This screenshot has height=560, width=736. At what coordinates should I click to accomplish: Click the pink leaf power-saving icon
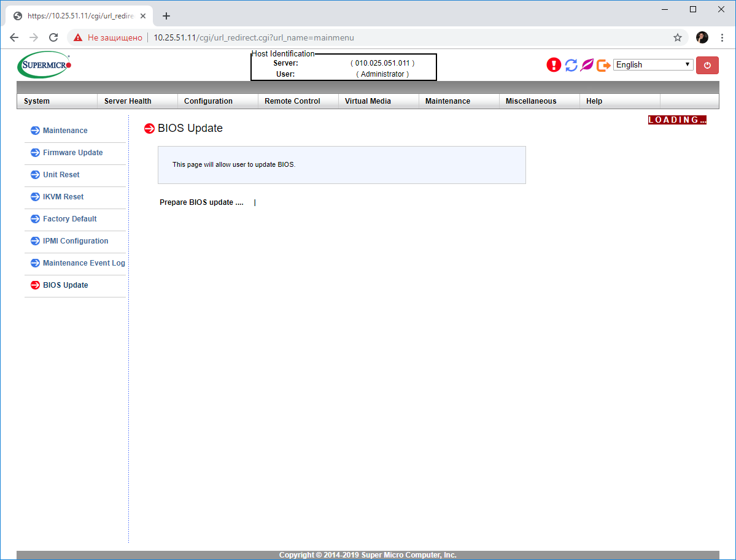(587, 65)
